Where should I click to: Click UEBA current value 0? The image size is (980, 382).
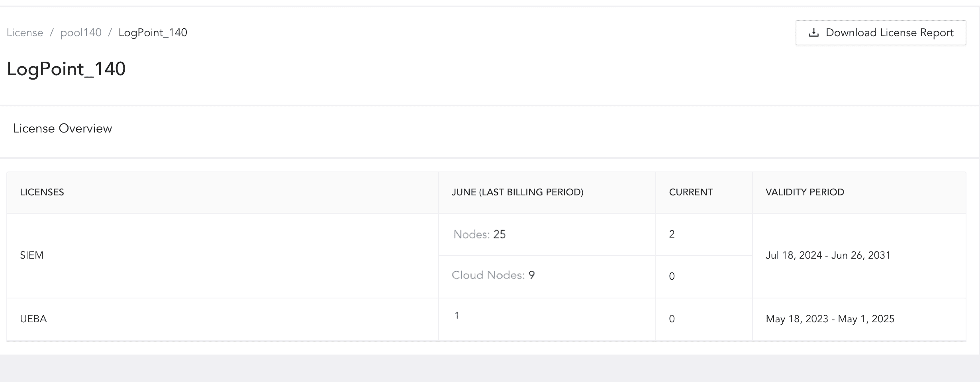(x=672, y=319)
